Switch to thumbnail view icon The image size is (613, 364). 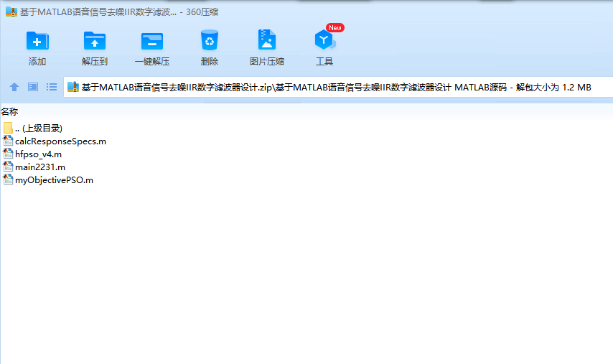point(33,87)
